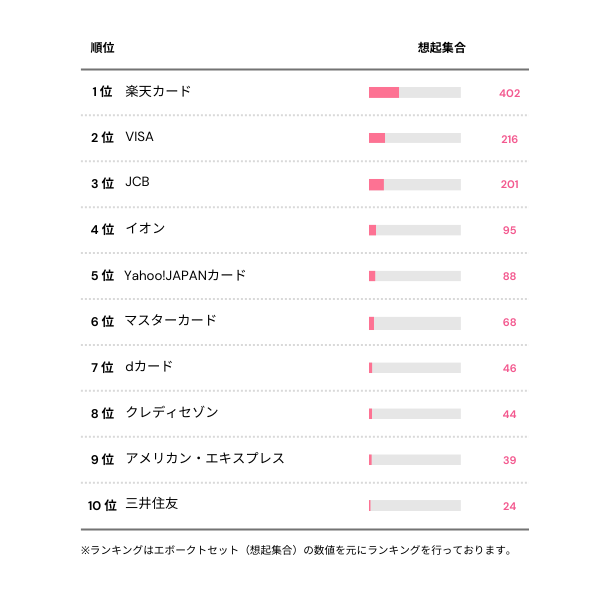Viewport: 600px width, 600px height.
Task: Click the 1位 rank label
Action: [101, 92]
